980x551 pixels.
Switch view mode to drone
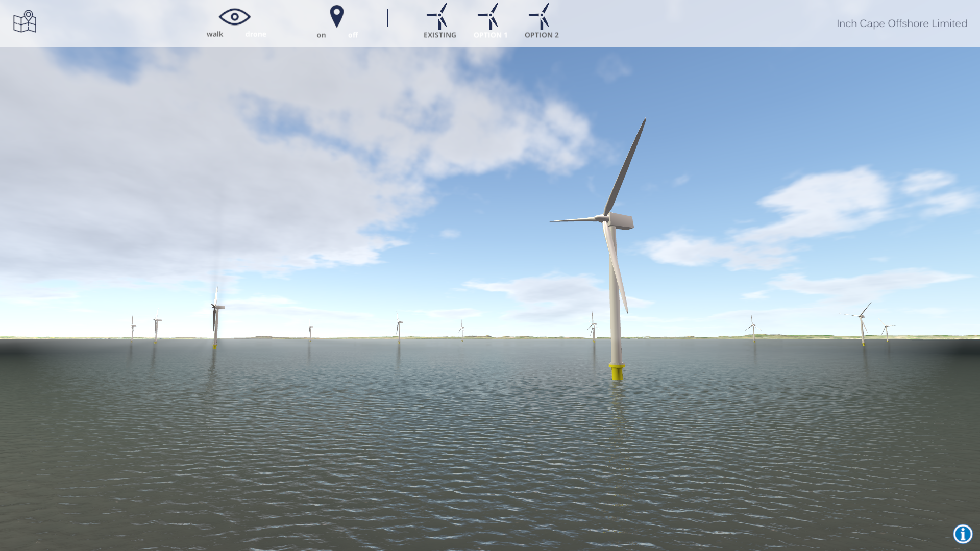click(256, 34)
